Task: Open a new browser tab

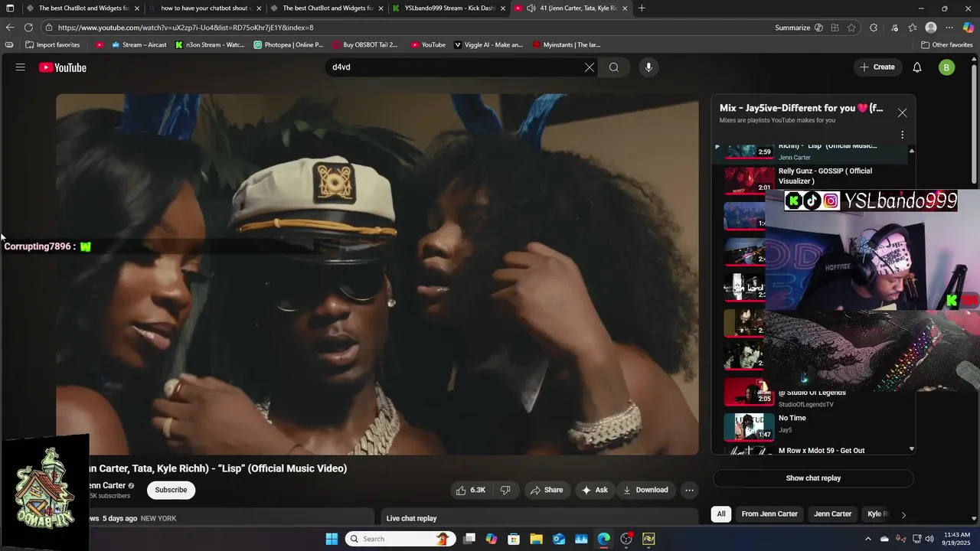Action: [x=642, y=8]
